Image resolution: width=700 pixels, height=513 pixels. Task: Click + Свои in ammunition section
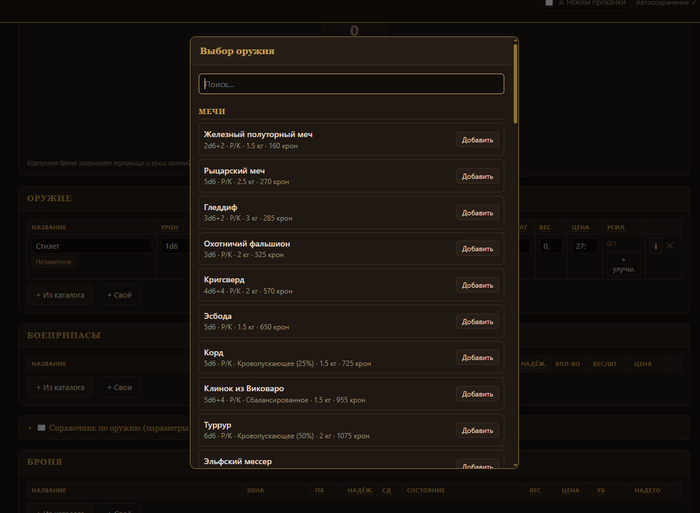[119, 388]
